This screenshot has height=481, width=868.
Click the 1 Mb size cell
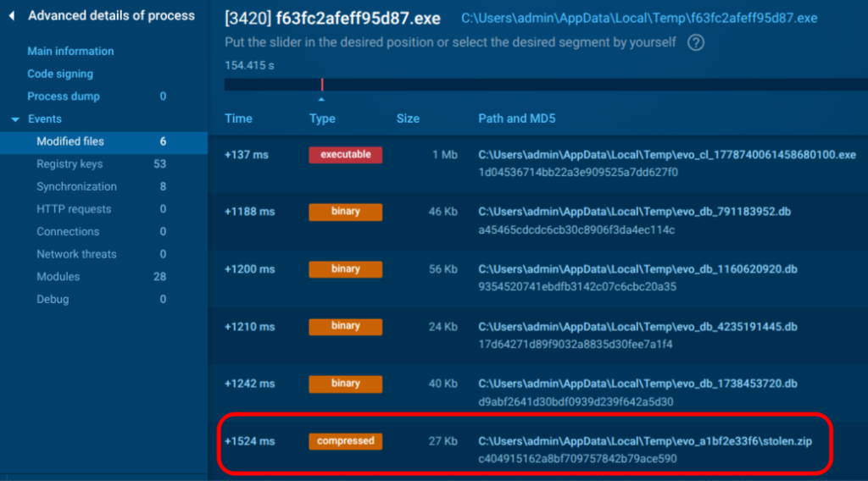(x=444, y=155)
